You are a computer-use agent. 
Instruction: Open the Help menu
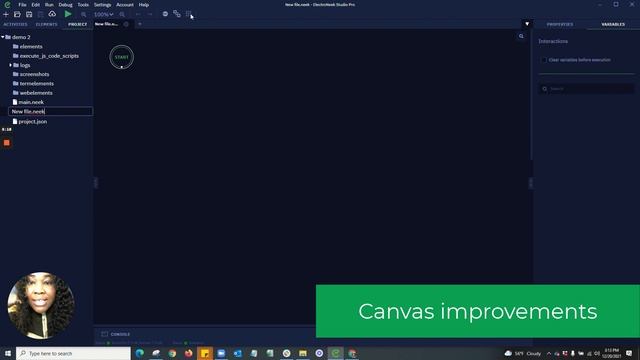[x=144, y=5]
